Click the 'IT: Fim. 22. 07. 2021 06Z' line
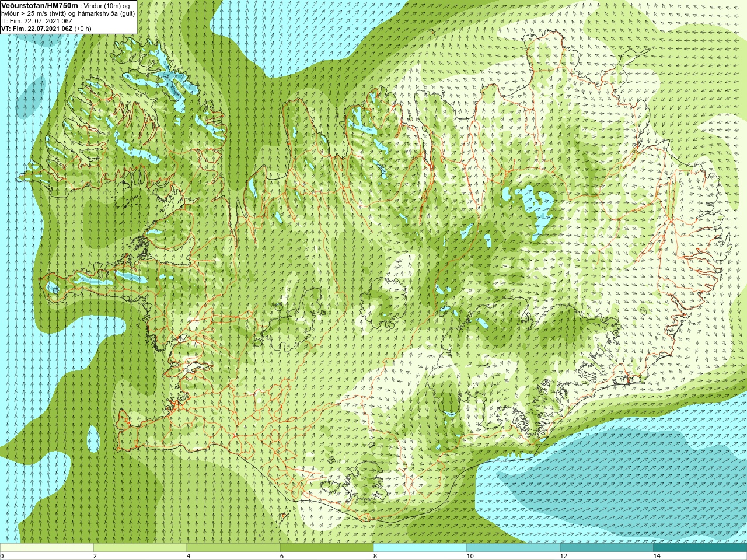Image resolution: width=747 pixels, height=560 pixels. pyautogui.click(x=37, y=21)
